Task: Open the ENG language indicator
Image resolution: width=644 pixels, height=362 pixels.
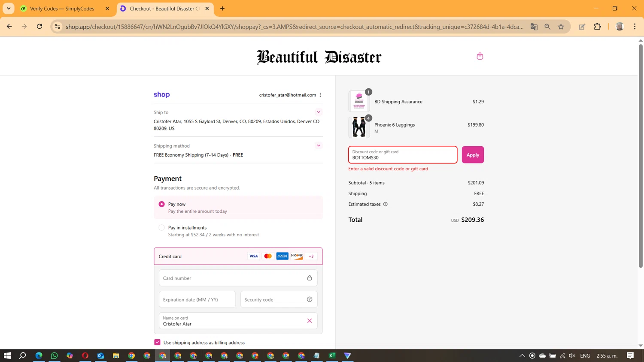Action: (x=585, y=356)
